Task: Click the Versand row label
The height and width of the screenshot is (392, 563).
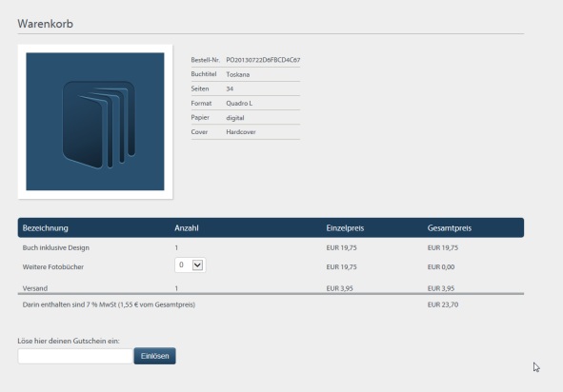Action: pos(35,288)
